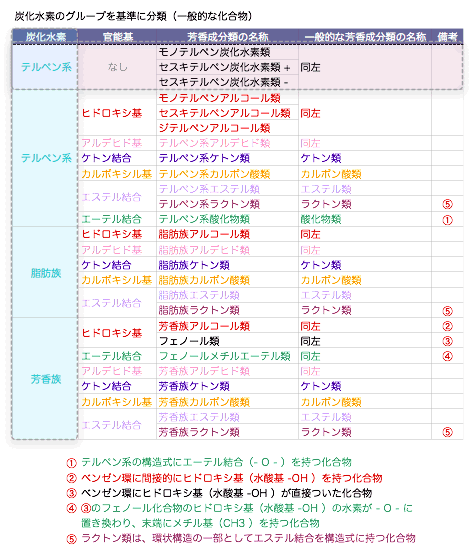Click the 備考 column header
The image size is (474, 547).
click(447, 36)
